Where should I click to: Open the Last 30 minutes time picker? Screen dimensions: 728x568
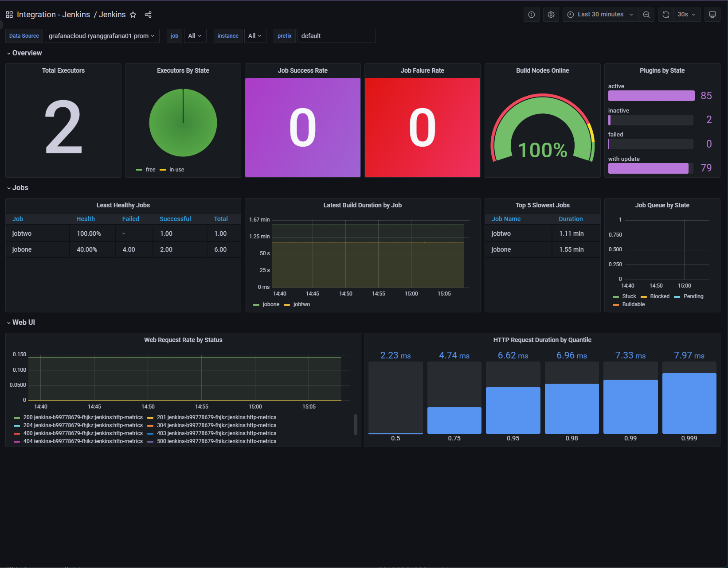tap(600, 14)
